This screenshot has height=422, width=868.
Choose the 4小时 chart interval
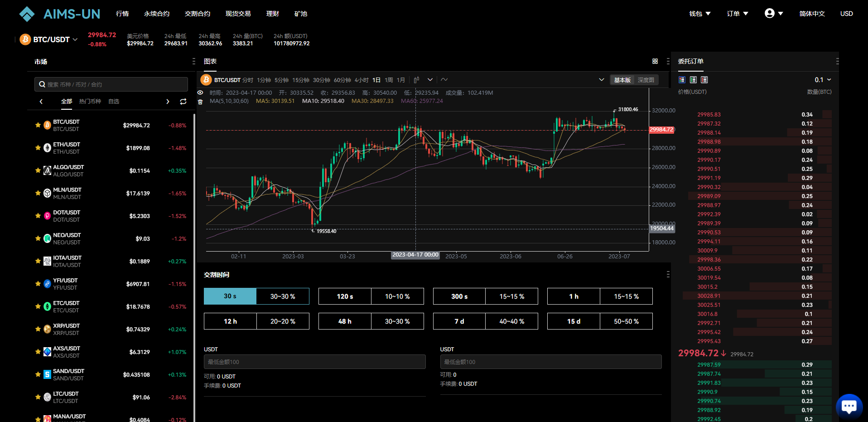click(361, 80)
